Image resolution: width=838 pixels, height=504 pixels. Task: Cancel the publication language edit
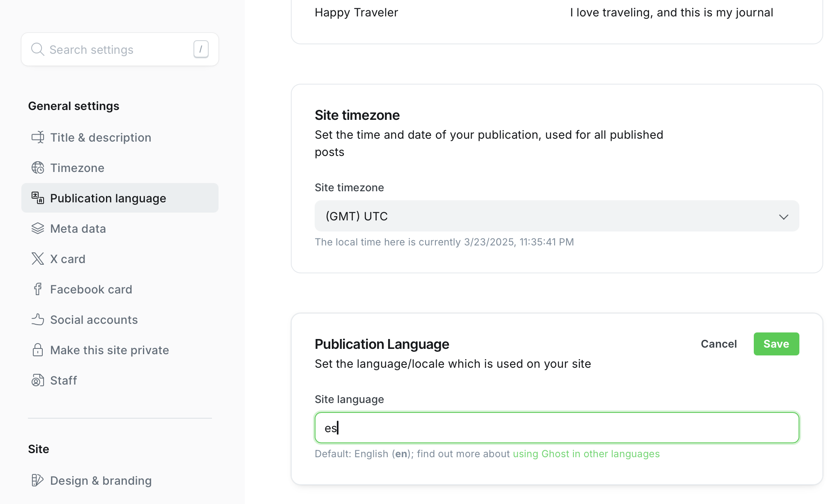tap(718, 344)
